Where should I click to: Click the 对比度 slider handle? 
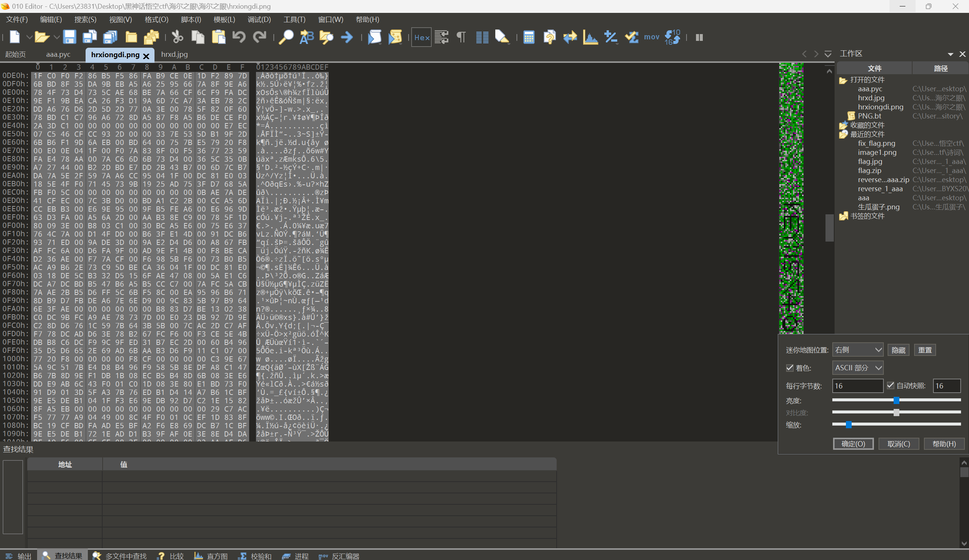tap(896, 412)
